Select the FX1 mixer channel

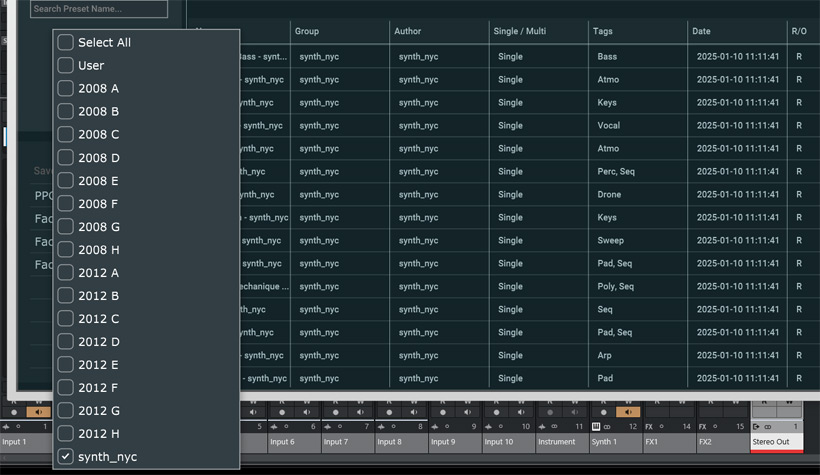click(669, 442)
